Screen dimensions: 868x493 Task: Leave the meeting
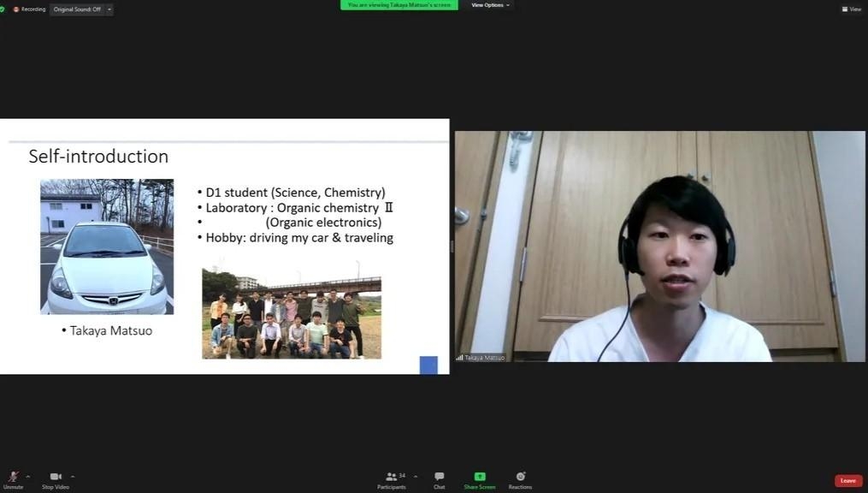coord(847,480)
